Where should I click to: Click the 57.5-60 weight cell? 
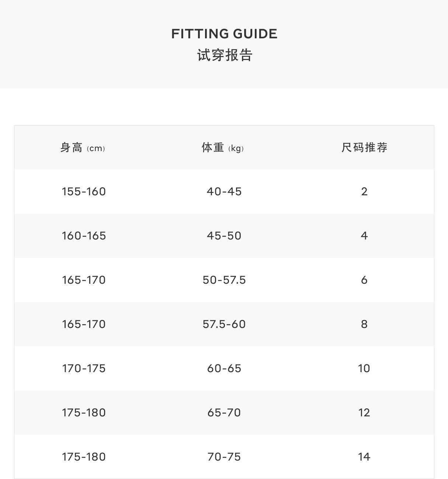tap(224, 324)
